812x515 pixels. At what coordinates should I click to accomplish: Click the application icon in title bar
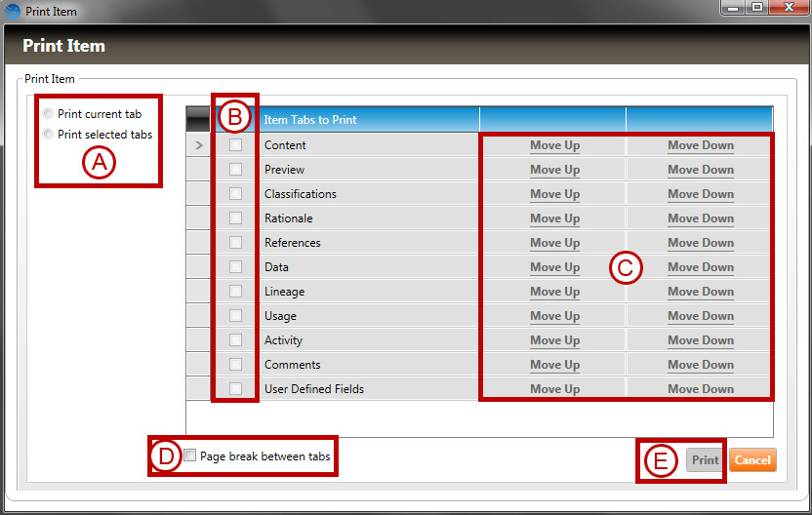12,12
